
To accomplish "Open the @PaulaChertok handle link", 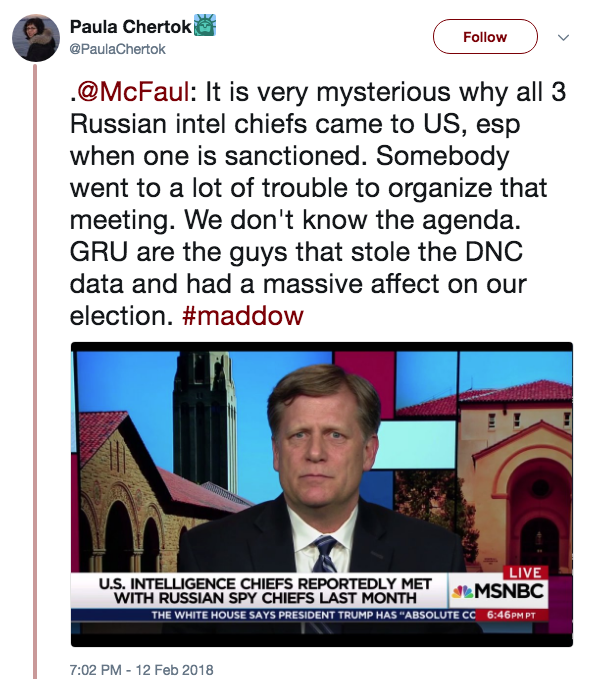I will pos(117,49).
